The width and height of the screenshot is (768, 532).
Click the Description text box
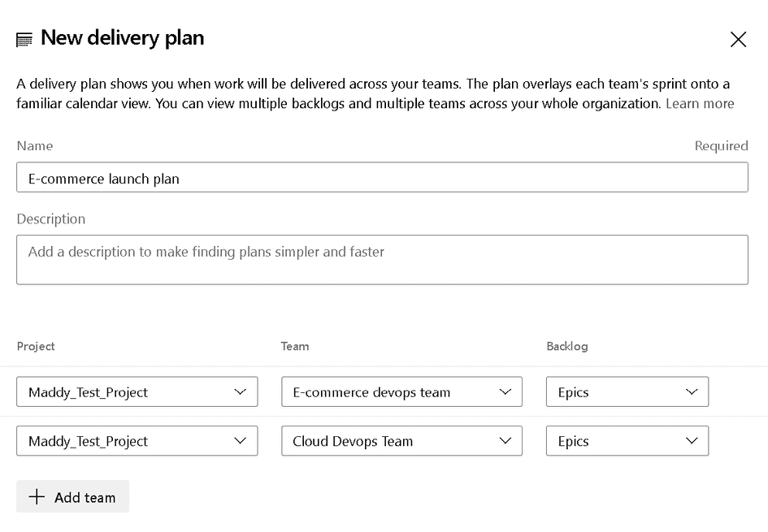click(x=382, y=259)
